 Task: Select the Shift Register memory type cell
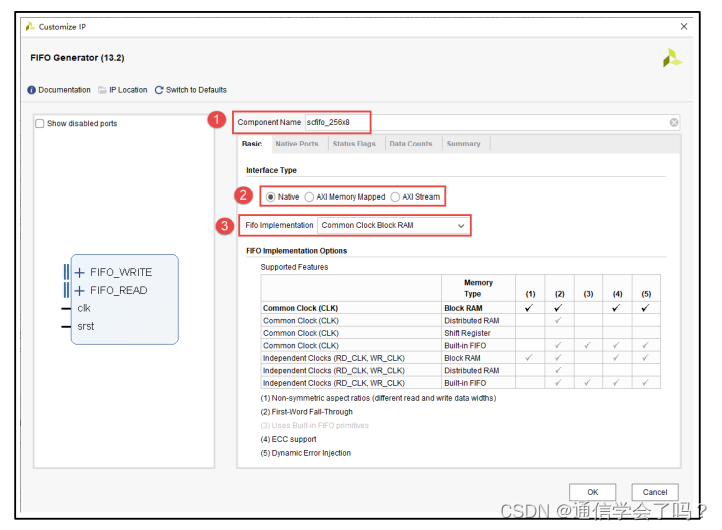click(x=478, y=333)
